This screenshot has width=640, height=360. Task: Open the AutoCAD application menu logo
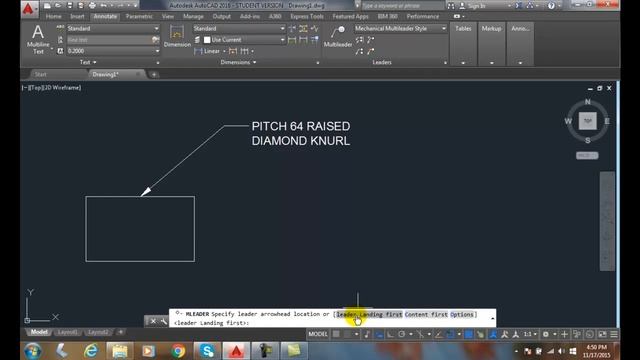[28, 8]
